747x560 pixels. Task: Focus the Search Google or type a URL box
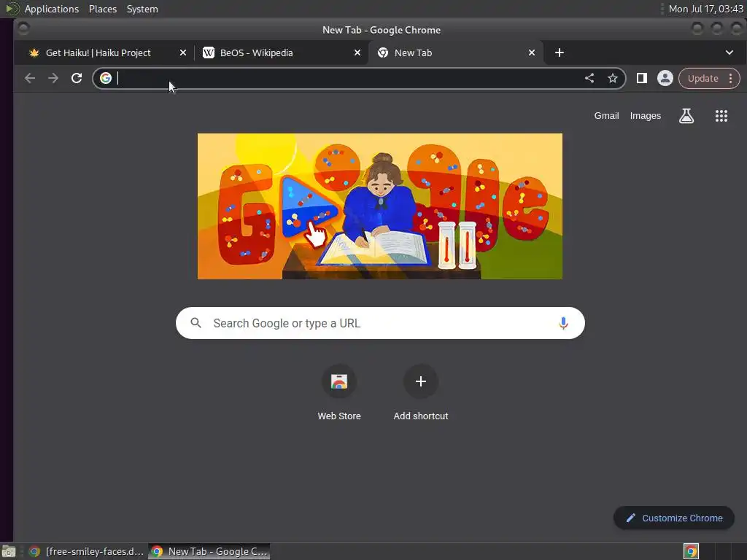click(x=380, y=323)
